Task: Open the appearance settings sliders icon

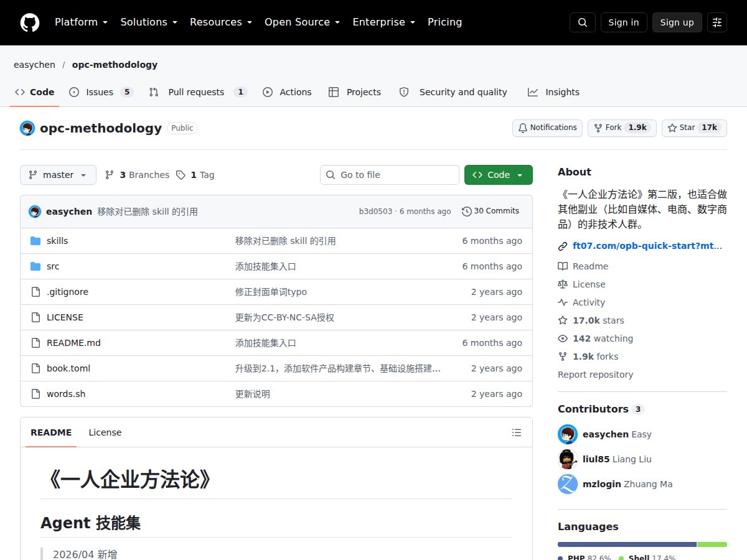Action: pos(717,22)
